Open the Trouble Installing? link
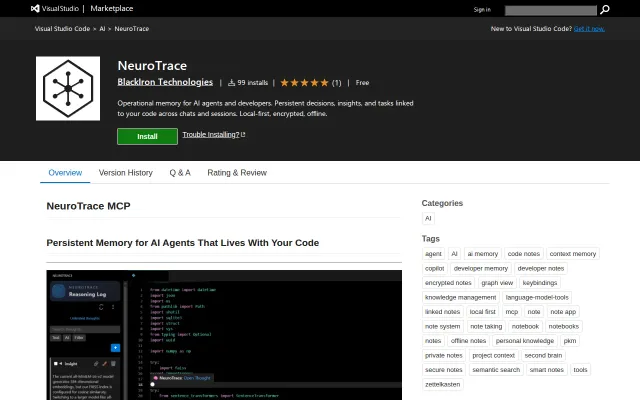The width and height of the screenshot is (640, 400). point(213,135)
